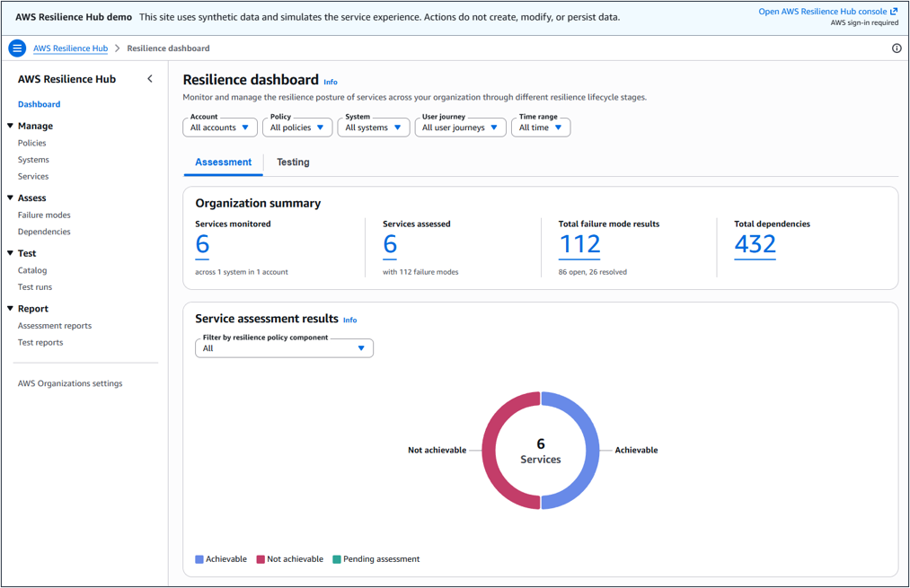The width and height of the screenshot is (910, 588).
Task: Click the info circle icon at top right
Action: click(897, 48)
